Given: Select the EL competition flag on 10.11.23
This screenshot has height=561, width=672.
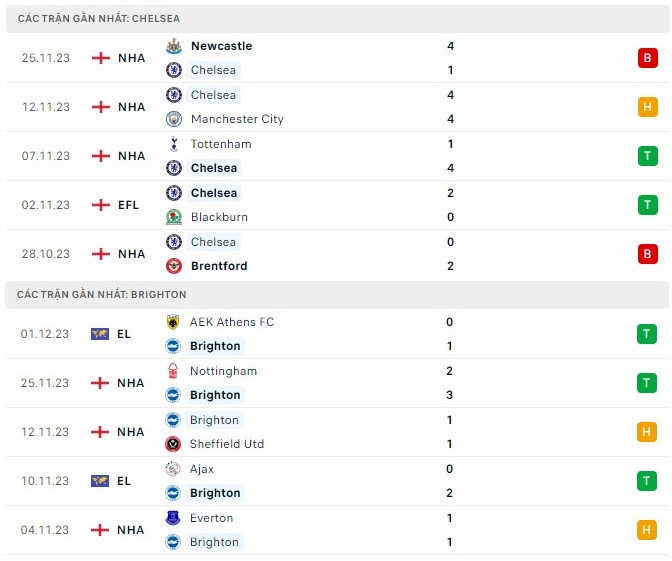Looking at the screenshot, I should (x=100, y=481).
